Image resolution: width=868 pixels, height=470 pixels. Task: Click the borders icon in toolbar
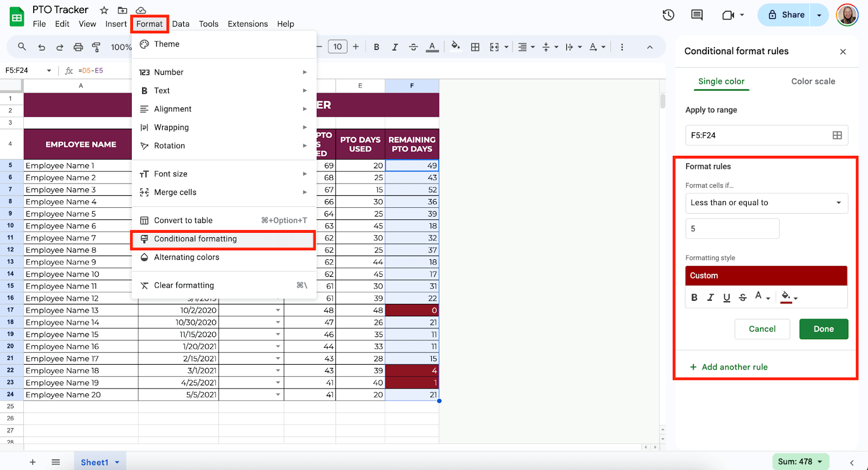(475, 47)
